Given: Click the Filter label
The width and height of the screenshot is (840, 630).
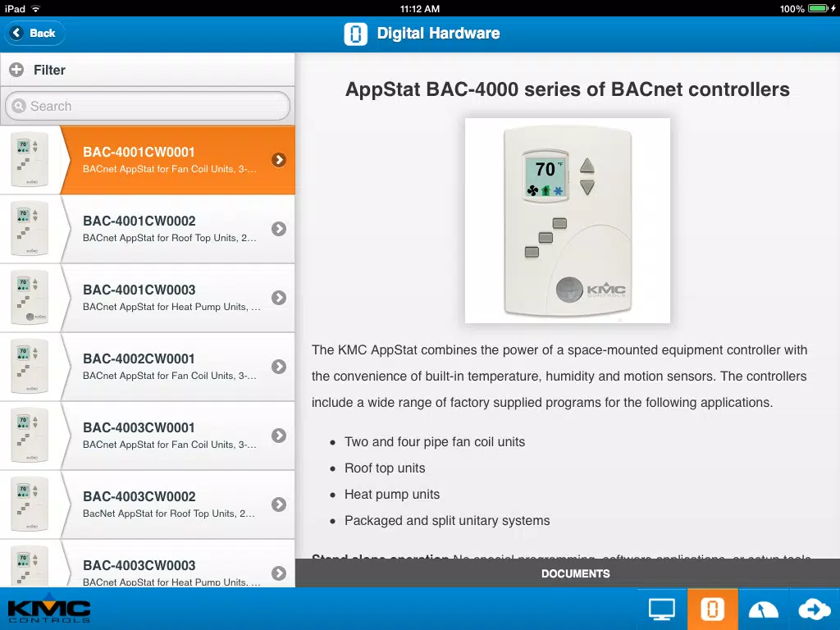Looking at the screenshot, I should 49,71.
